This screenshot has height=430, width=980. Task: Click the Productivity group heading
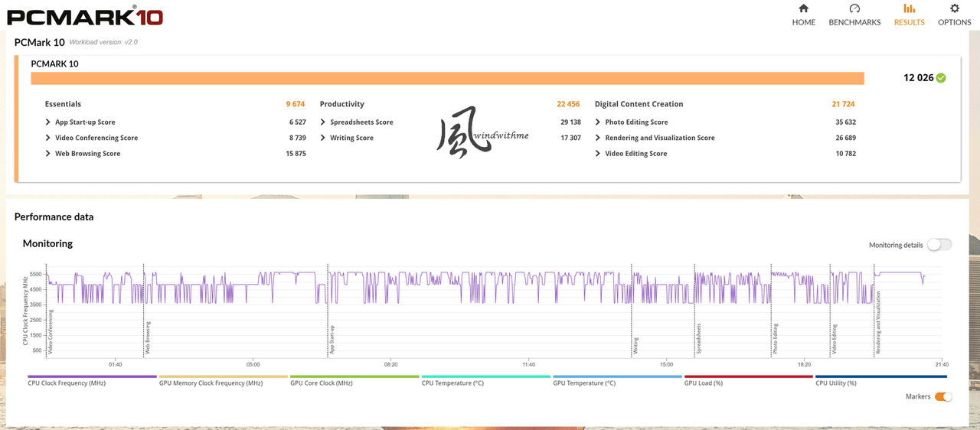click(x=342, y=104)
